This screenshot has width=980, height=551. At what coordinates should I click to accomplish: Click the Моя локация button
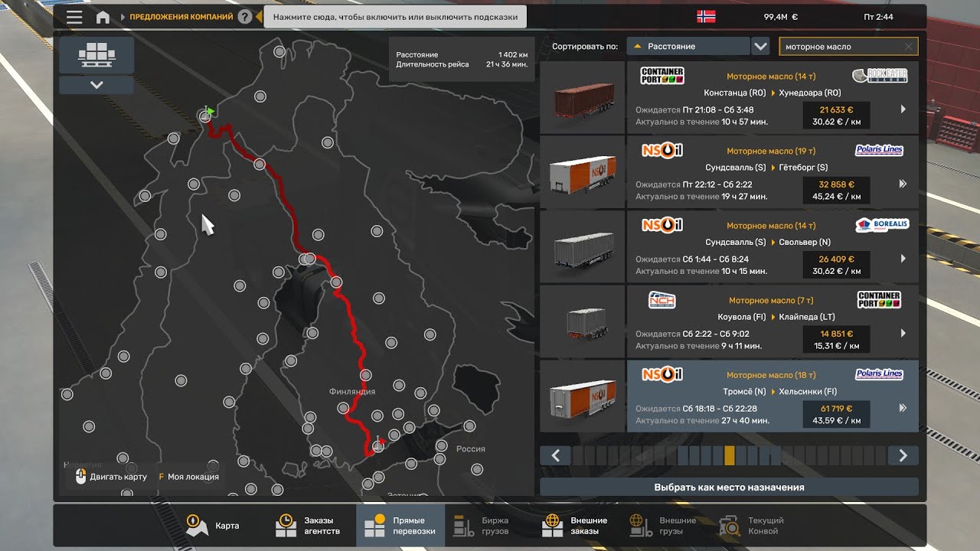coord(188,477)
